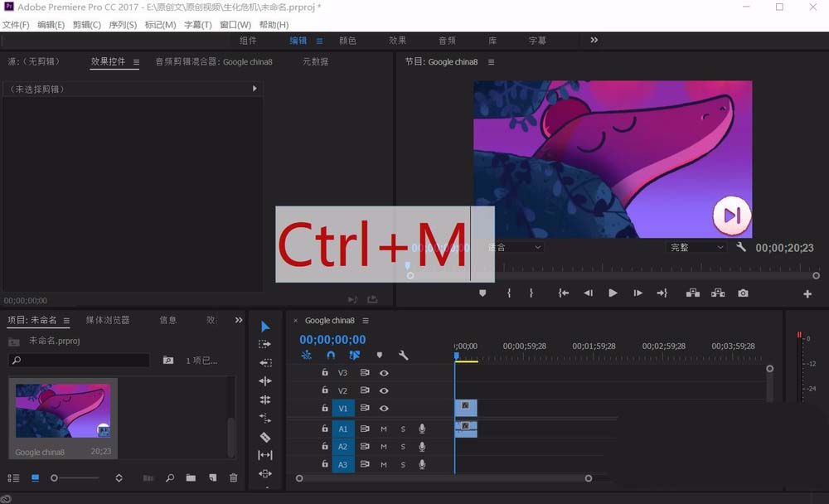Step back one frame
The height and width of the screenshot is (504, 829).
[x=588, y=293]
